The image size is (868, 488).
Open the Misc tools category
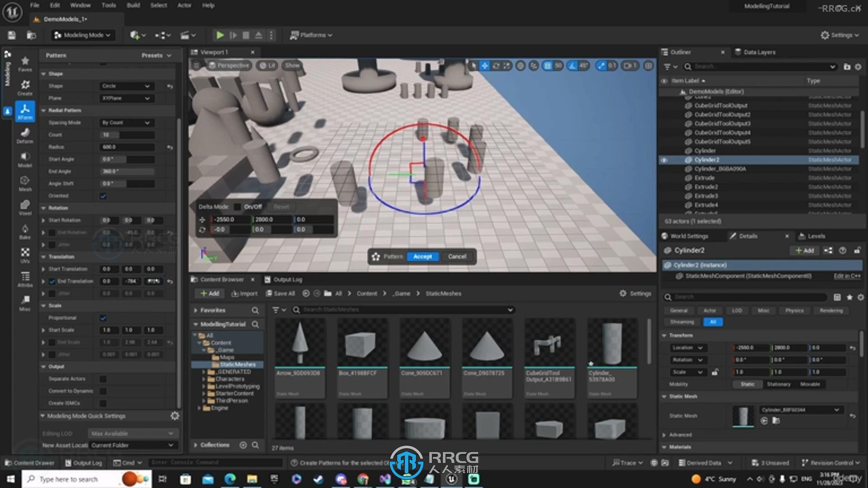click(x=25, y=303)
